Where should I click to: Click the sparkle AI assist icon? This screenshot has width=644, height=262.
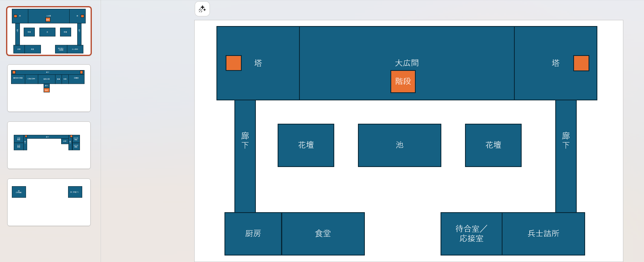click(x=202, y=9)
